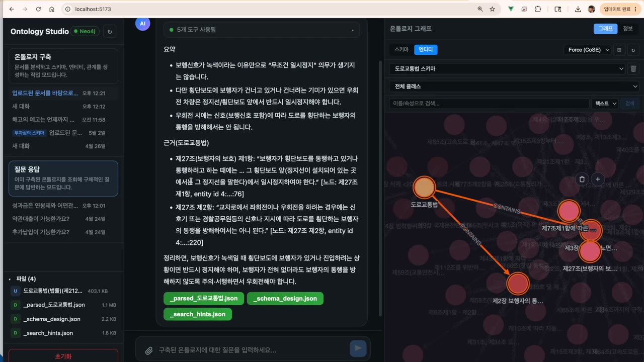Collapse the 파일 (4) section
The height and width of the screenshot is (362, 644).
point(23,279)
